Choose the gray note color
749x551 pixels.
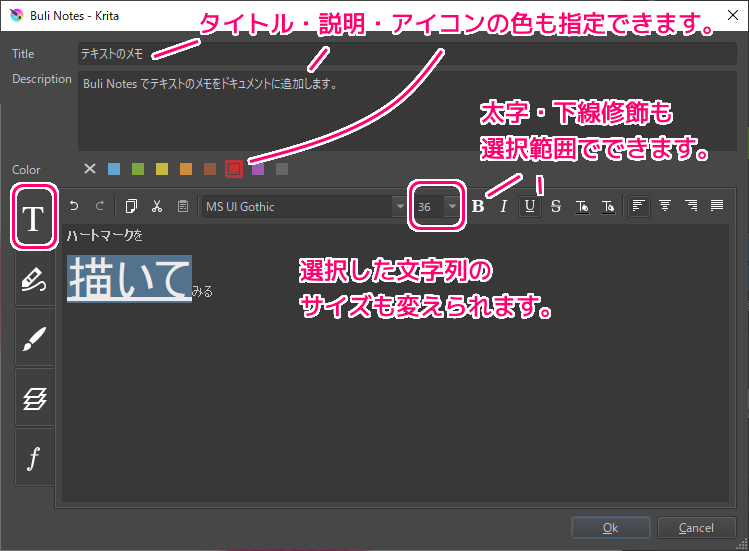click(282, 169)
